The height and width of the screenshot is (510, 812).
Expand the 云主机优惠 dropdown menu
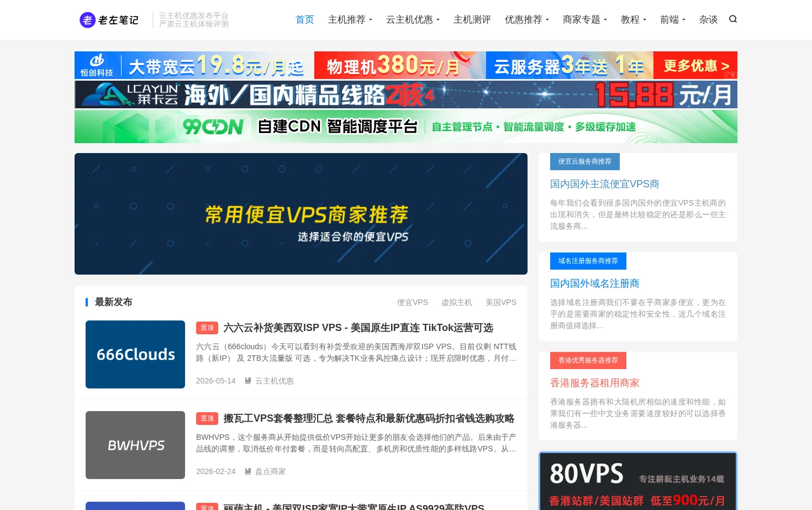pos(413,20)
